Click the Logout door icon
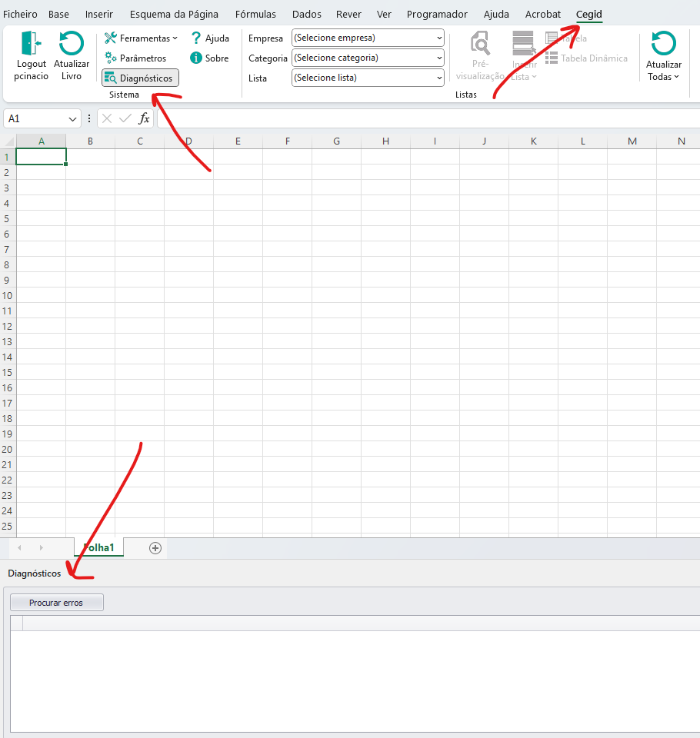Screen dimensions: 700x738 point(31,43)
